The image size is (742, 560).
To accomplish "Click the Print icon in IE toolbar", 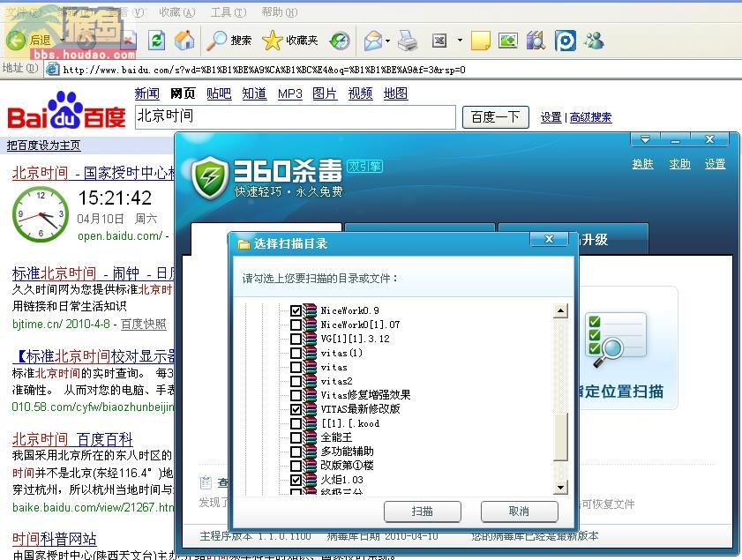I will coord(408,41).
